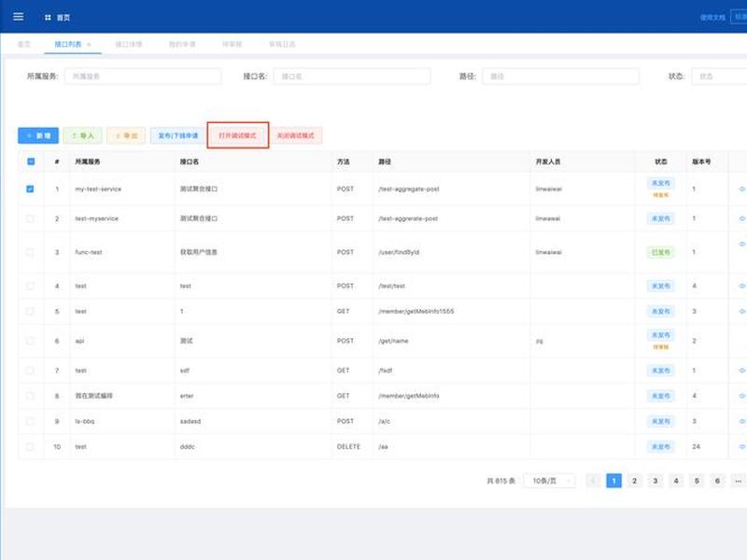The image size is (747, 560).
Task: Uncheck the my-test-service row checkbox
Action: pyautogui.click(x=30, y=189)
